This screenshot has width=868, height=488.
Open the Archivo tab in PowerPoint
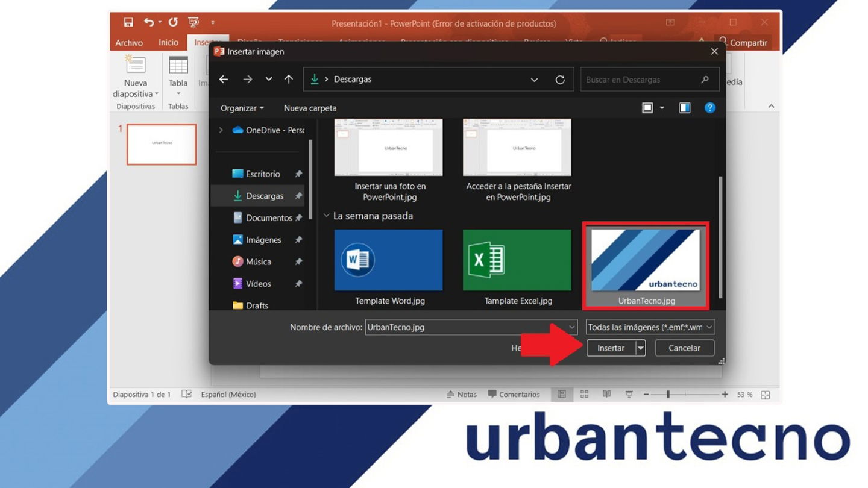[129, 43]
